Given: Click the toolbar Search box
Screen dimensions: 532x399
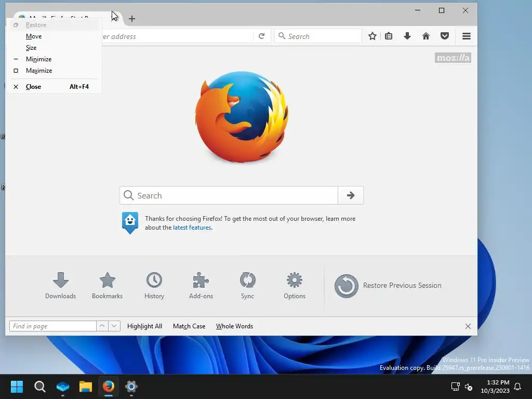Looking at the screenshot, I should click(318, 36).
